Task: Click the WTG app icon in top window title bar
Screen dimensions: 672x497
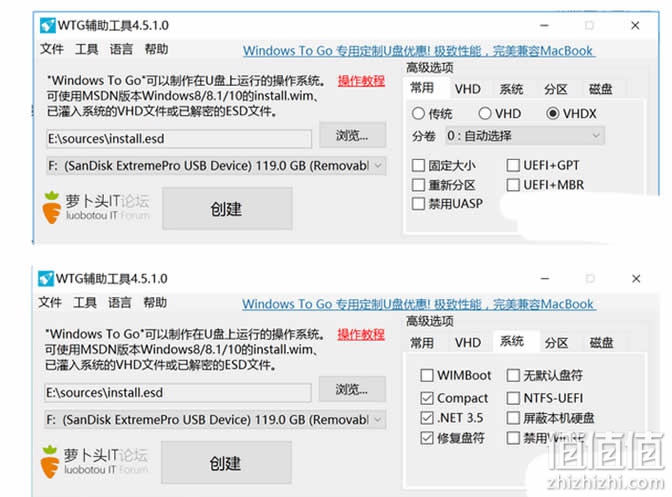Action: 48,25
